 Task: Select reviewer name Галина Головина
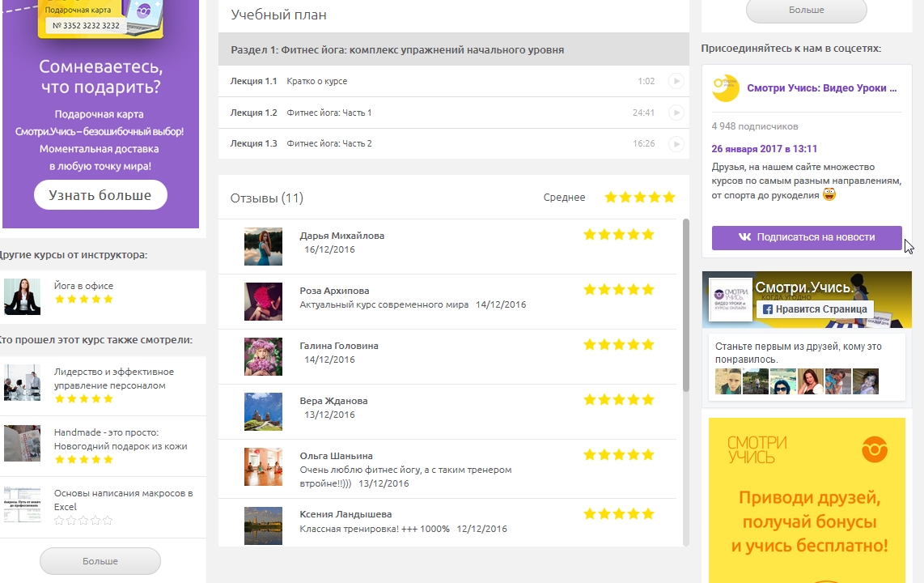click(x=339, y=346)
